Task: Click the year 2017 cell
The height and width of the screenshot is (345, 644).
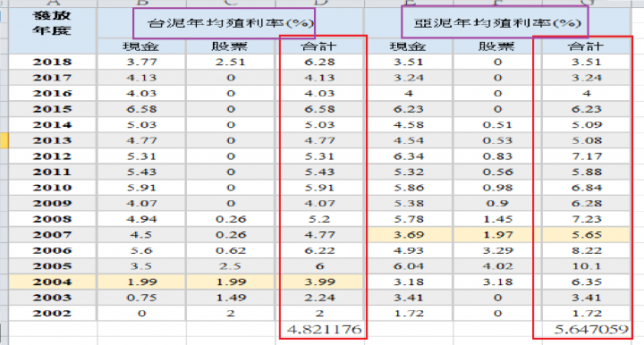Action: point(53,78)
